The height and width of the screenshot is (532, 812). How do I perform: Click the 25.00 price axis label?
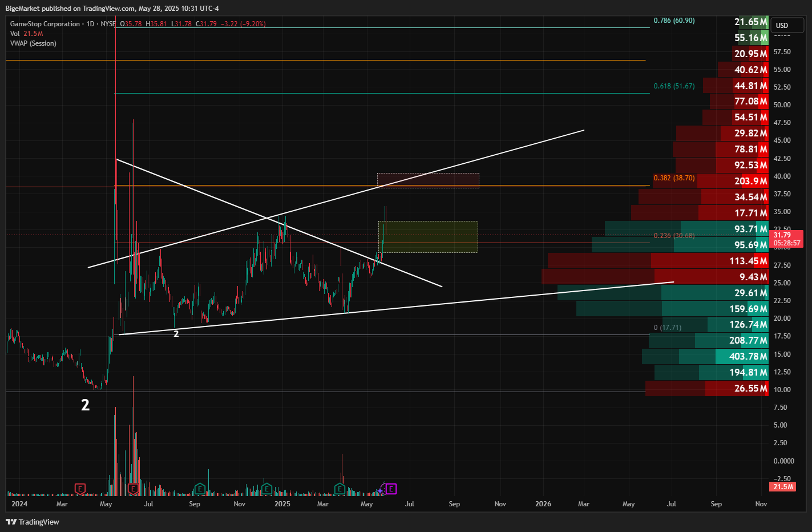[782, 283]
